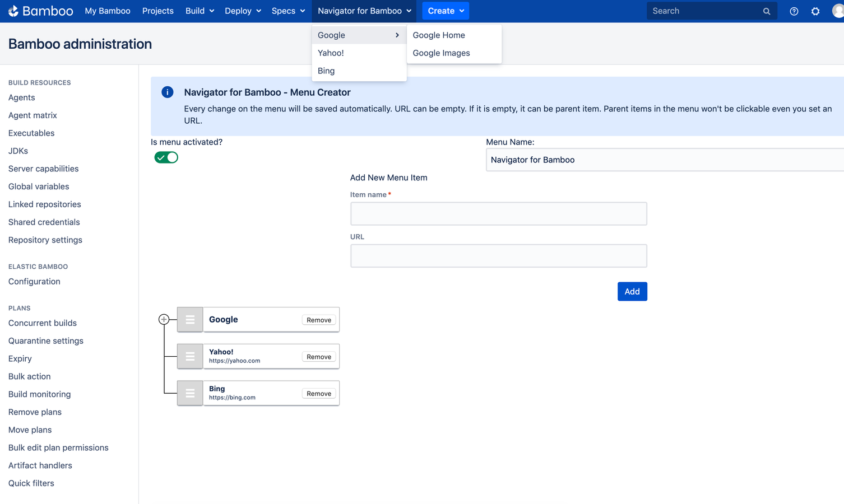Click the Item name input field
This screenshot has width=844, height=504.
pyautogui.click(x=499, y=214)
